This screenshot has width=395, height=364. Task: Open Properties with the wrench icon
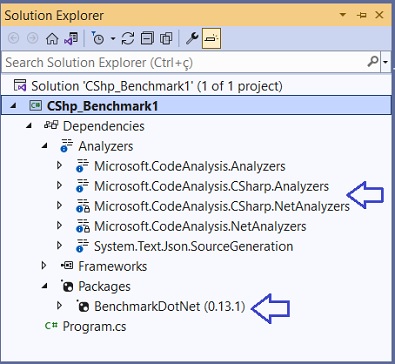pos(192,39)
